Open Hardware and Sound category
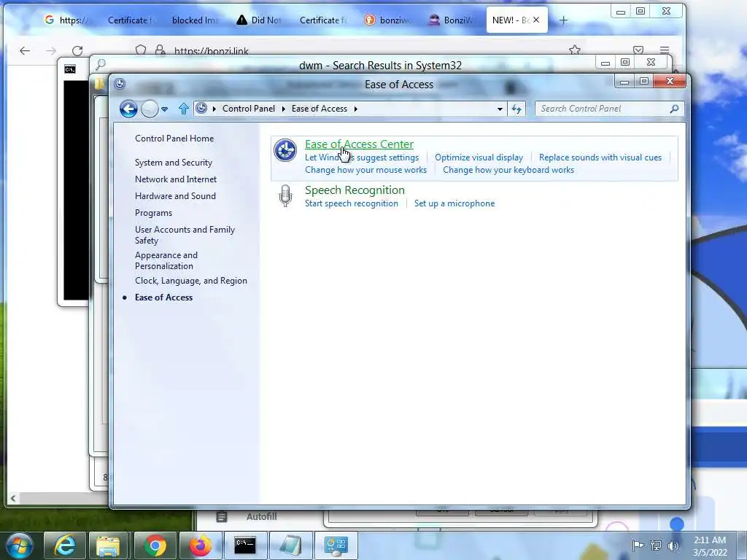 tap(175, 196)
